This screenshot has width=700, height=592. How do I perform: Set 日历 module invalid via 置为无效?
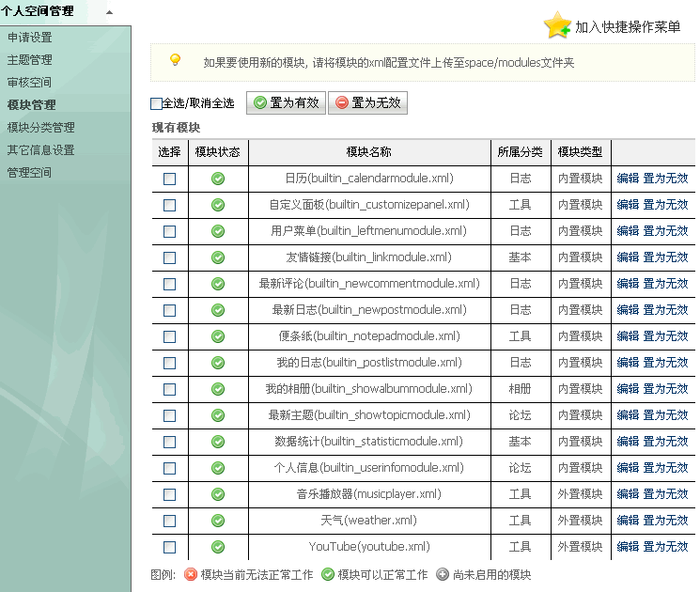tap(665, 179)
